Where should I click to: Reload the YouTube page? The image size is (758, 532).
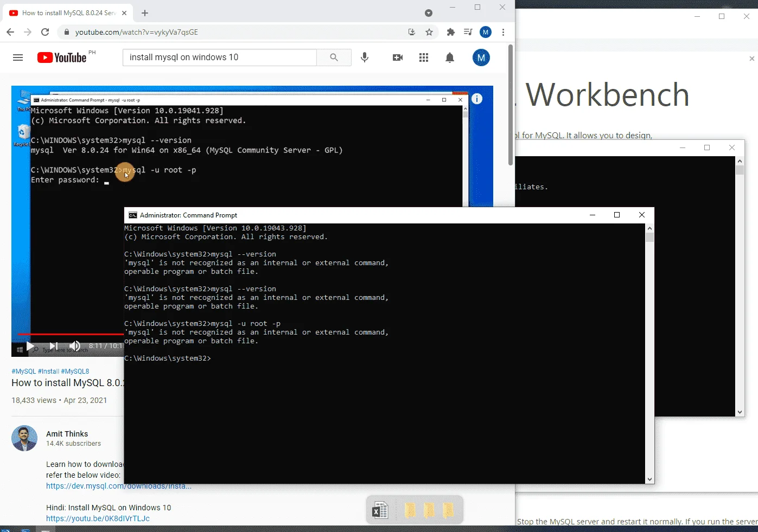tap(45, 32)
